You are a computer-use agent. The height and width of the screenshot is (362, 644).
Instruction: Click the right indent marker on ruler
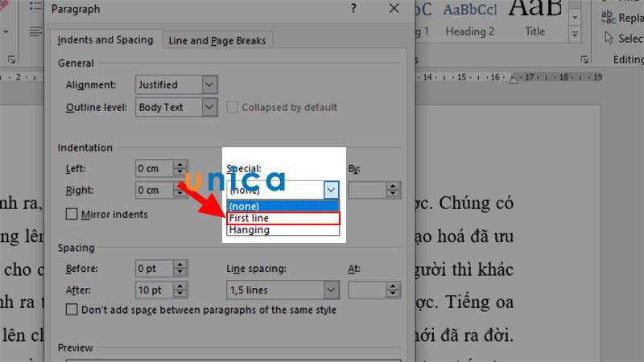[x=514, y=79]
